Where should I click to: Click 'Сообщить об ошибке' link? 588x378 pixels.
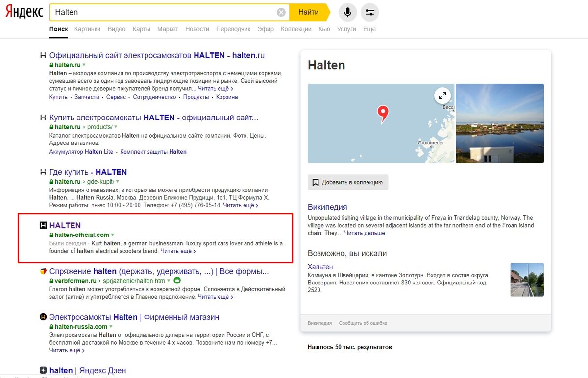point(363,323)
